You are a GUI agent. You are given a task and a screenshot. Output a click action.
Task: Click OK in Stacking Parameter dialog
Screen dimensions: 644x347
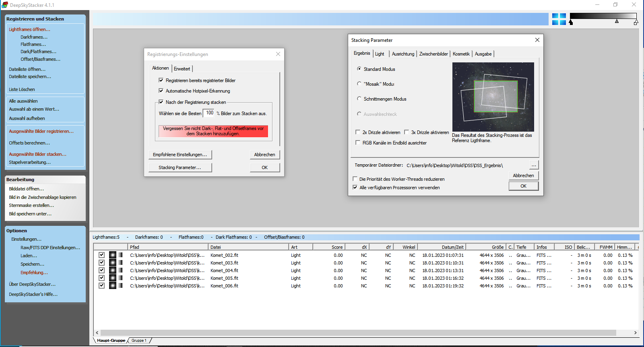[x=523, y=186]
